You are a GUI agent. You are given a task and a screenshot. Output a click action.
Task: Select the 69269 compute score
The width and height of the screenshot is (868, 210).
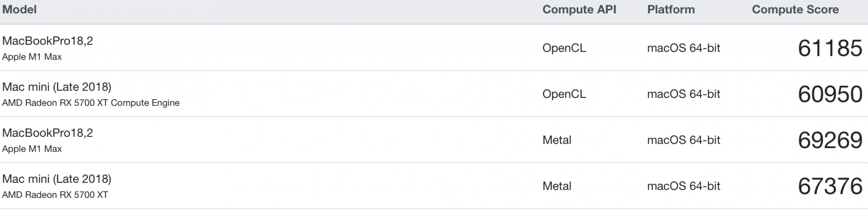(x=830, y=140)
